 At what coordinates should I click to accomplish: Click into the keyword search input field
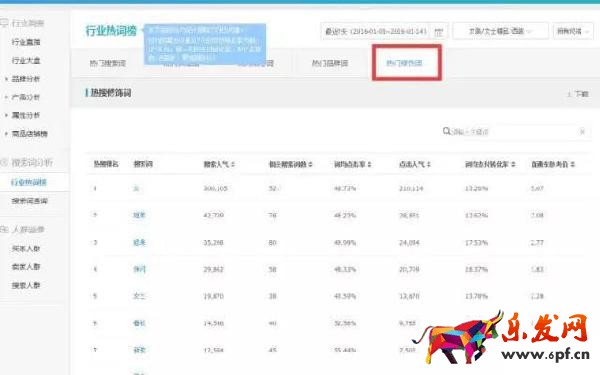pos(515,132)
